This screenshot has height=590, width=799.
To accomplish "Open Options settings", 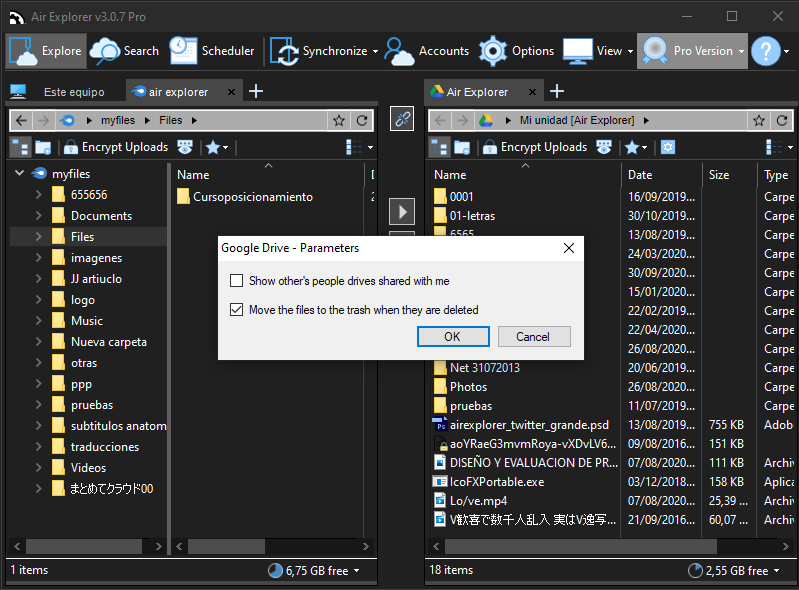I will 516,51.
